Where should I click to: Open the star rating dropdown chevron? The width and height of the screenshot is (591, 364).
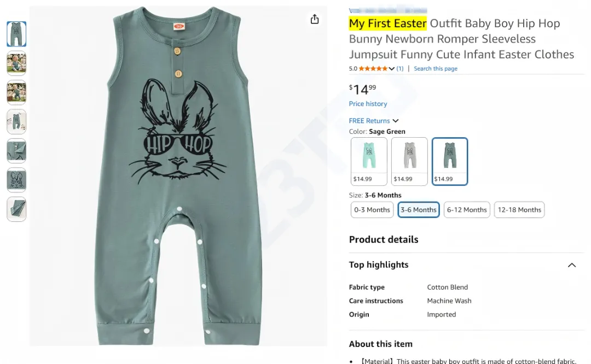pyautogui.click(x=392, y=69)
